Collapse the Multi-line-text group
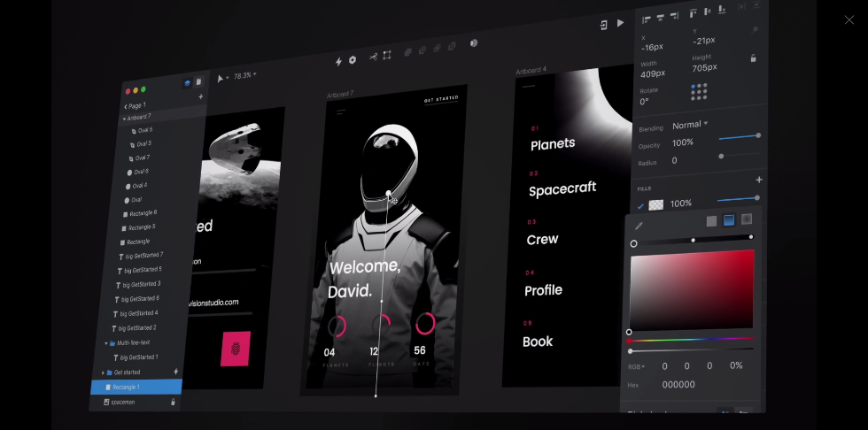The height and width of the screenshot is (430, 868). (106, 343)
